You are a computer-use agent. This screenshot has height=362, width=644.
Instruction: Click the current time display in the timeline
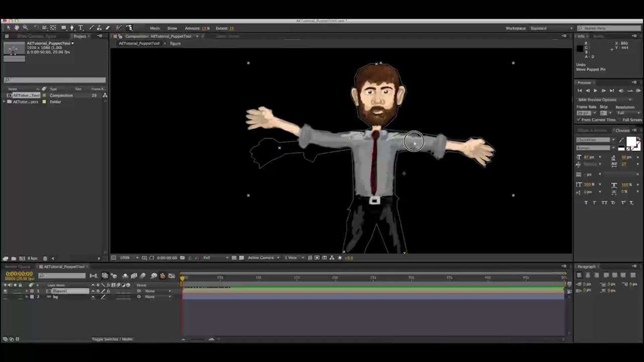[19, 274]
